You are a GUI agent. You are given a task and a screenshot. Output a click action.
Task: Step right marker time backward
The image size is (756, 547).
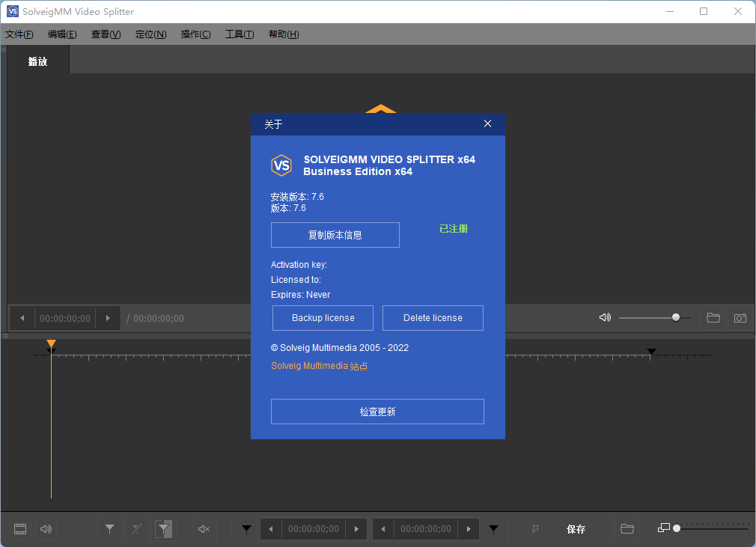pyautogui.click(x=383, y=529)
